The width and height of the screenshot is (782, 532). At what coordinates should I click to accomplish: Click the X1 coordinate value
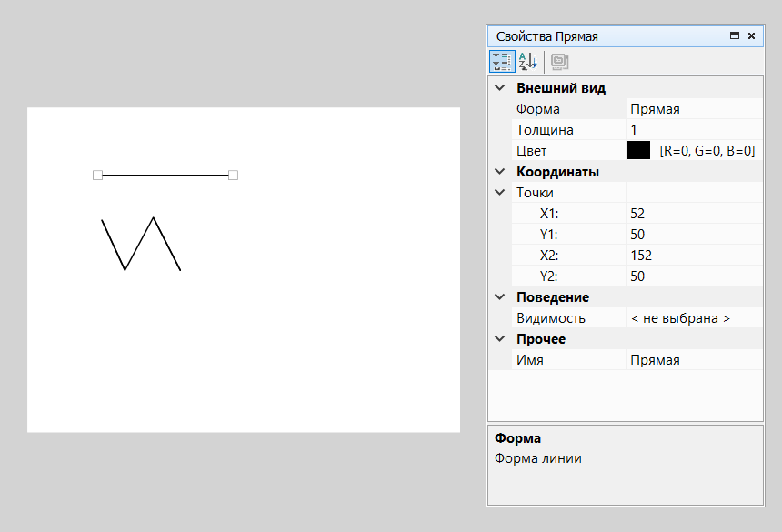click(693, 214)
